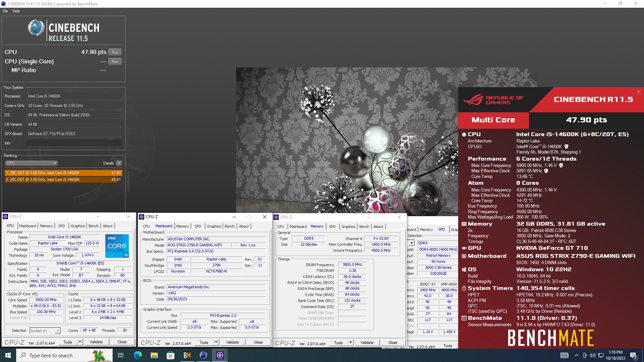Open Bench tab in Memory CPU-Z window

pos(364,227)
